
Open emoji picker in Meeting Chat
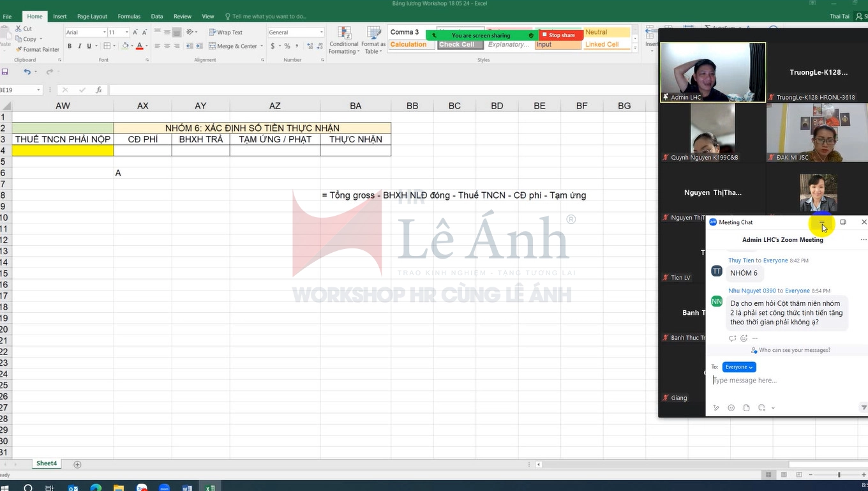[x=731, y=408]
